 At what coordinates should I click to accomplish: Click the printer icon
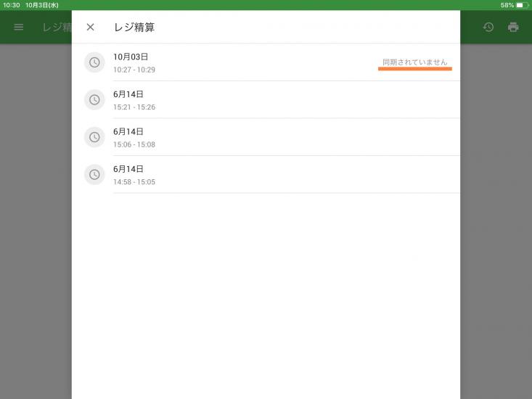point(513,27)
